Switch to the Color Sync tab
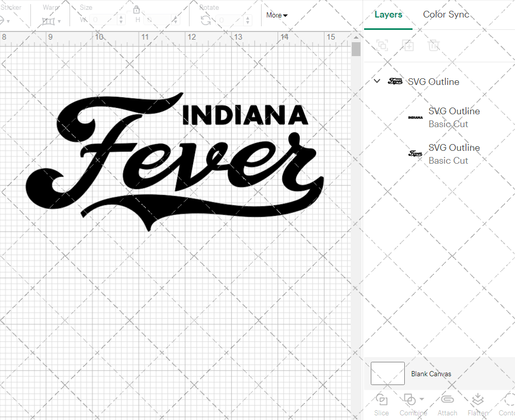This screenshot has width=515, height=420. [x=446, y=14]
